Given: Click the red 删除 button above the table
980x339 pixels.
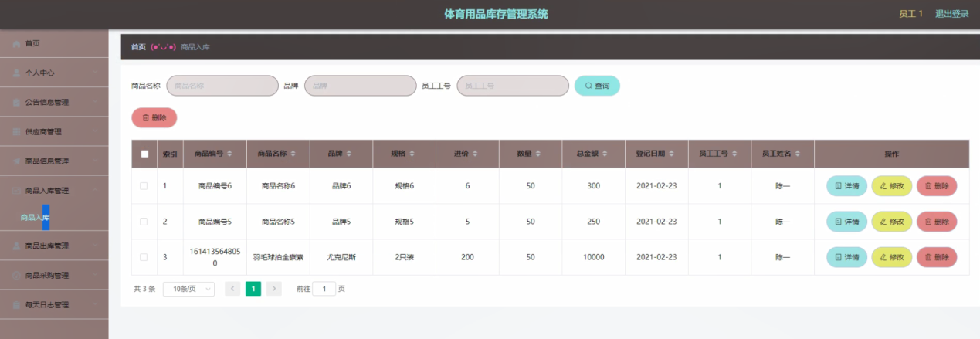Looking at the screenshot, I should [154, 117].
